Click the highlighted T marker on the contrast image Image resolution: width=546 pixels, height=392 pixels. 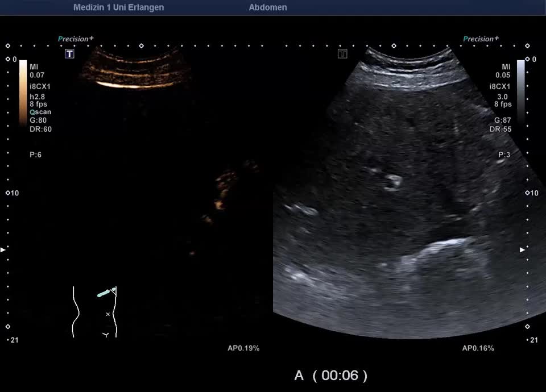pos(69,54)
